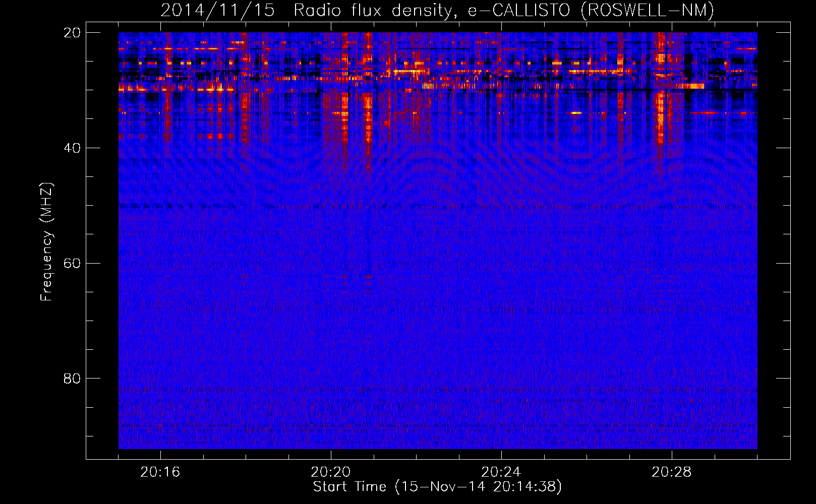Viewport: 816px width, 504px height.
Task: Select the 'Frequency (MHZ)' axis label
Action: 46,242
